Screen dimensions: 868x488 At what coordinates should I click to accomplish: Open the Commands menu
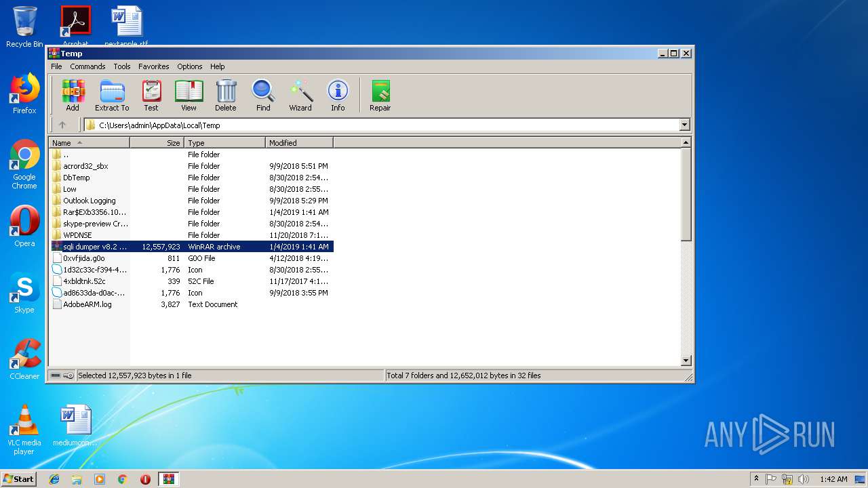point(87,66)
